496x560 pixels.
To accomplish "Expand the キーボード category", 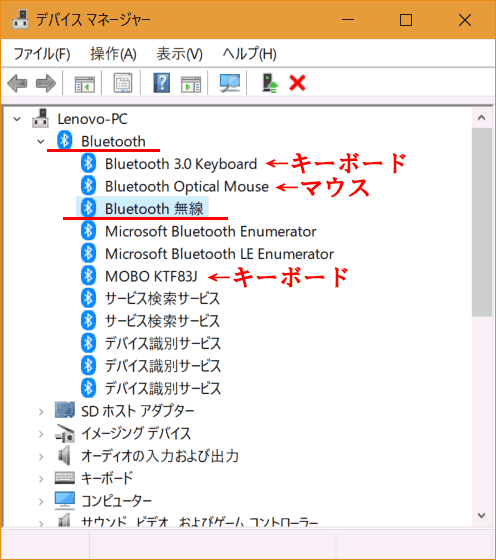I will (41, 479).
